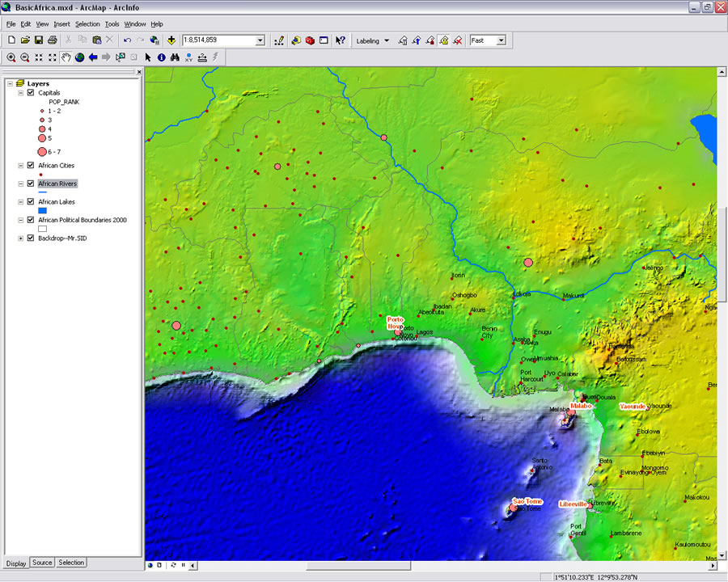Select the African Political Boundaries 2000 layer
The image size is (728, 582).
pos(83,220)
